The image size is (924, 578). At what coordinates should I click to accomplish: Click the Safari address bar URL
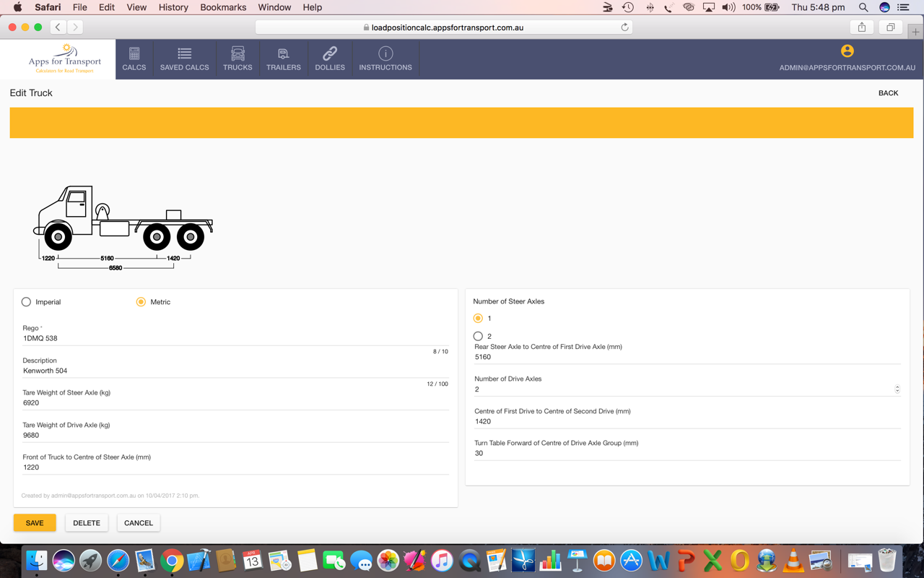(x=444, y=27)
